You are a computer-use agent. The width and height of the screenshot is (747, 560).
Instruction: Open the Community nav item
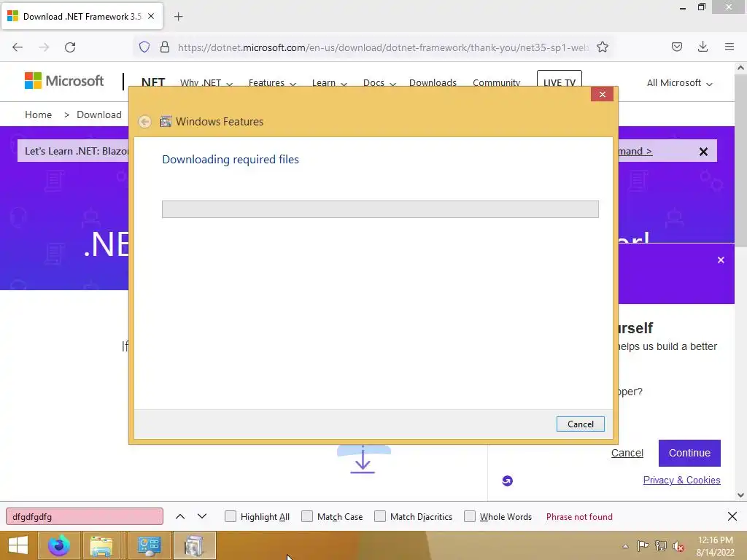496,83
